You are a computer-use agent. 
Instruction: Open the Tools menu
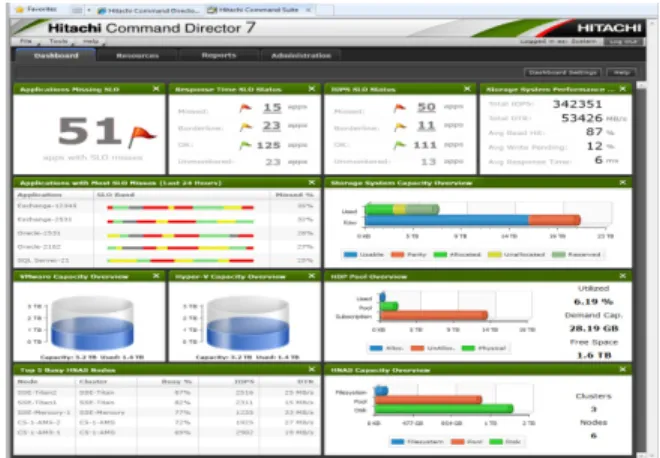point(59,41)
